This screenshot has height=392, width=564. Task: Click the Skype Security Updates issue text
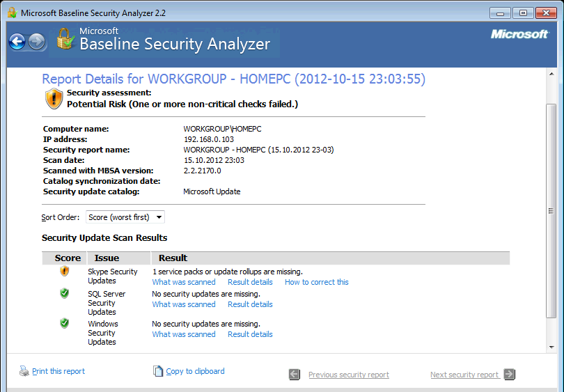[x=113, y=276]
